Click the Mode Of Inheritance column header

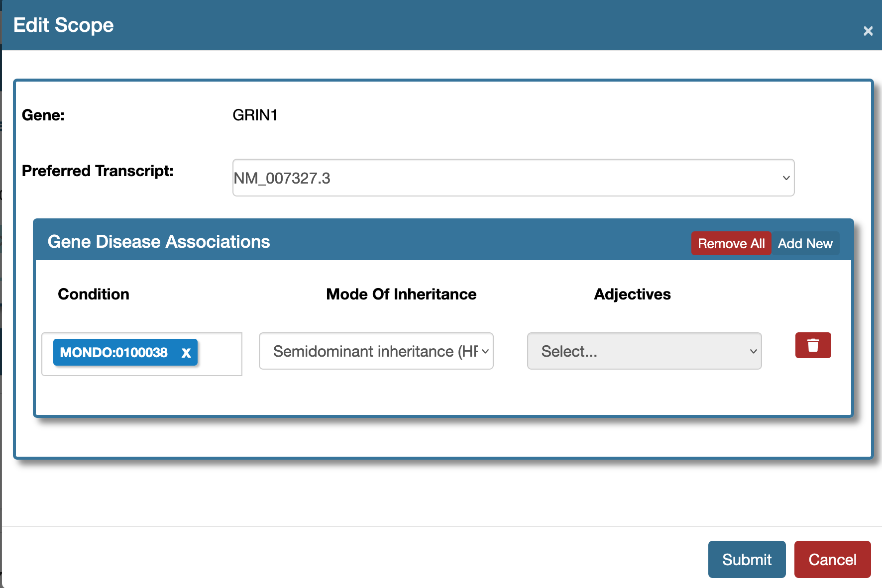pyautogui.click(x=401, y=294)
